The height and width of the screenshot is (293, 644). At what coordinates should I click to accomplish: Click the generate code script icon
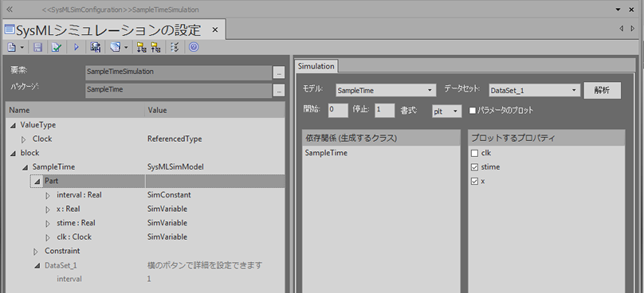point(96,48)
